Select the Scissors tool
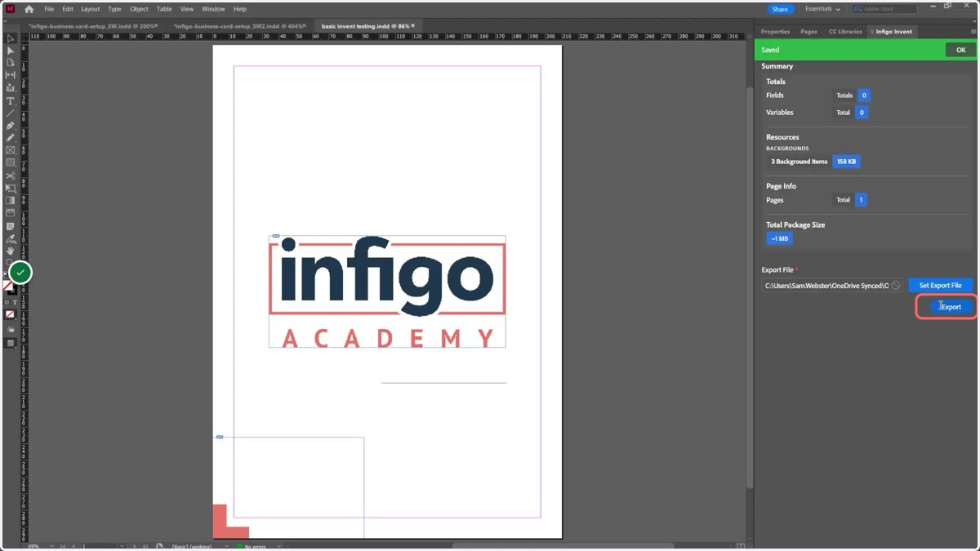This screenshot has width=980, height=551. 11,176
